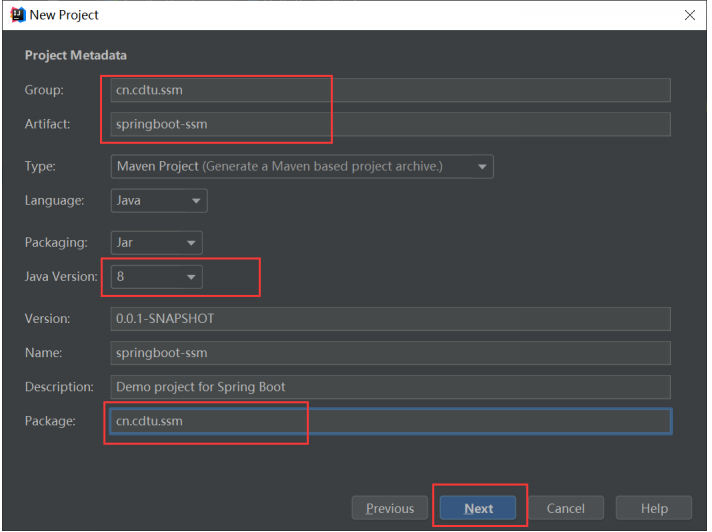Click the Name field
Screen dimensions: 712x532
pyautogui.click(x=390, y=353)
